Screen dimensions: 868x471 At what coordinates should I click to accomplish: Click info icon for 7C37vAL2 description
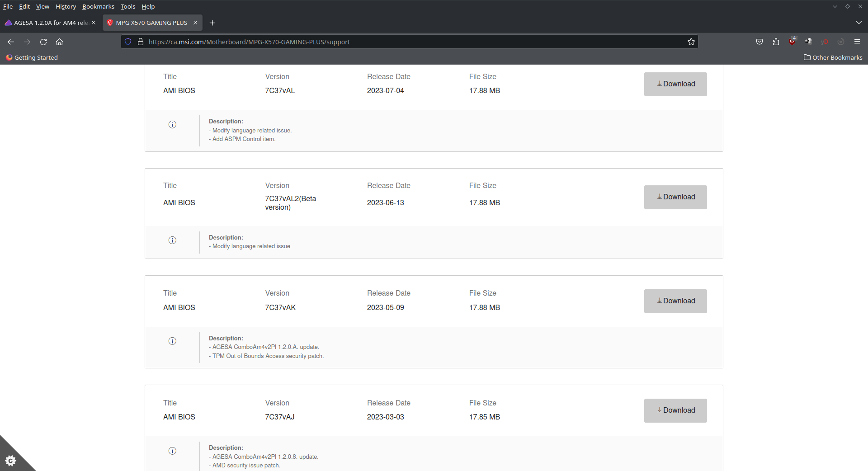click(172, 240)
